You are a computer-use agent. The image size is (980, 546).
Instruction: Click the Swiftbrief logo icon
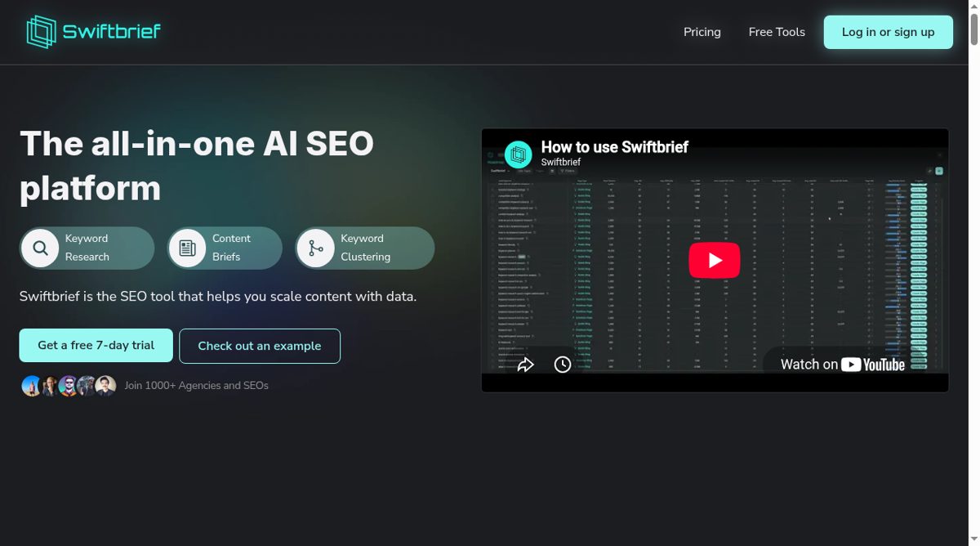[x=41, y=32]
